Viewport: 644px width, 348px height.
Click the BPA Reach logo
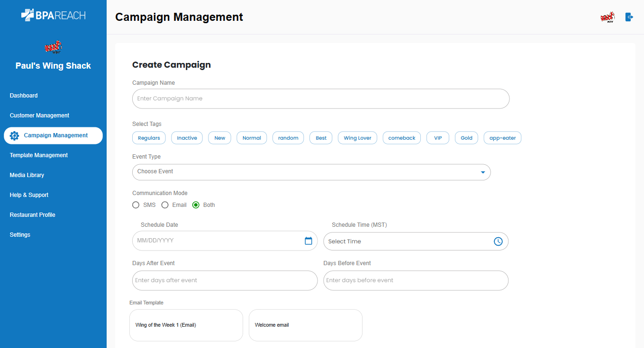click(x=53, y=15)
